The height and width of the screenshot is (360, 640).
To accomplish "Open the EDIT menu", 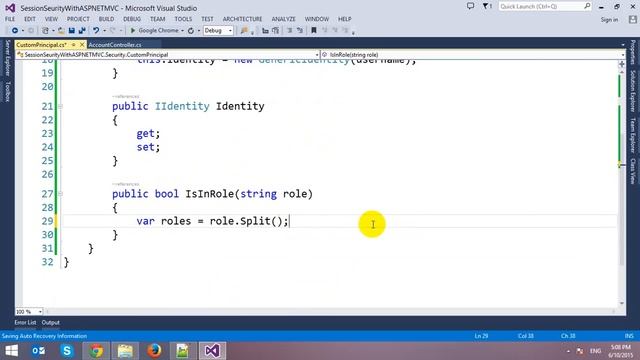I will 30,19.
